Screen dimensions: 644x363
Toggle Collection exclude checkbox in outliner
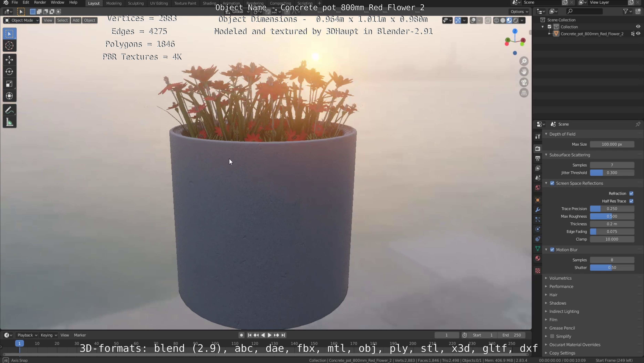pyautogui.click(x=549, y=27)
